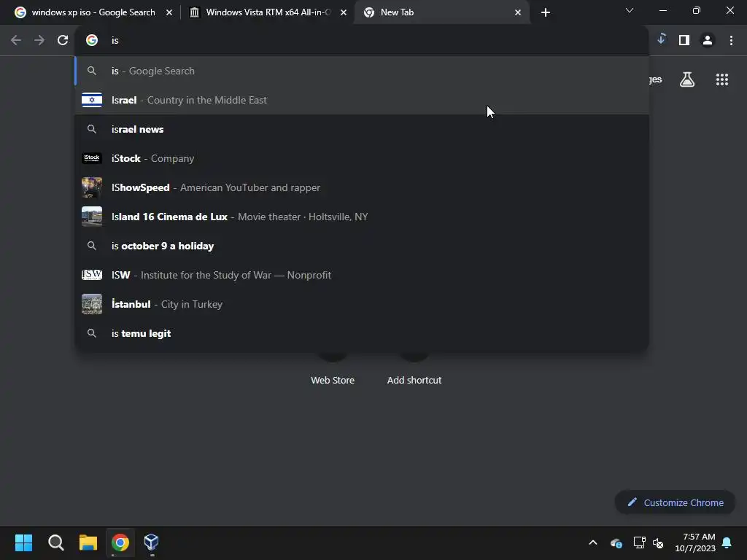This screenshot has width=747, height=560.
Task: Click the OneDrive cloud tray icon
Action: pos(616,542)
